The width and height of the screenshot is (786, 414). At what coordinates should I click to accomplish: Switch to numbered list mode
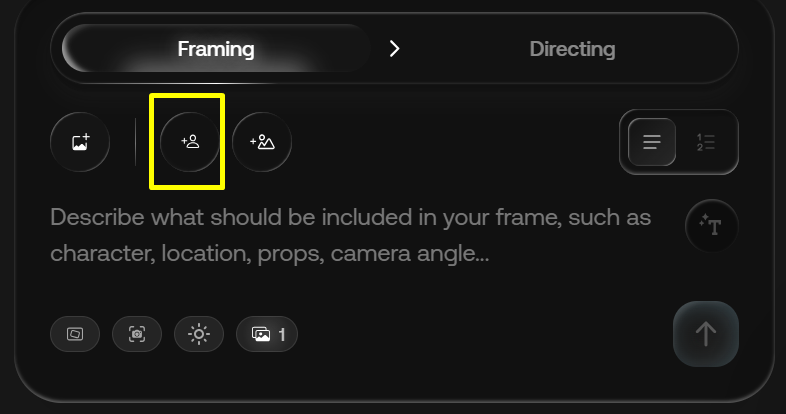[x=706, y=142]
